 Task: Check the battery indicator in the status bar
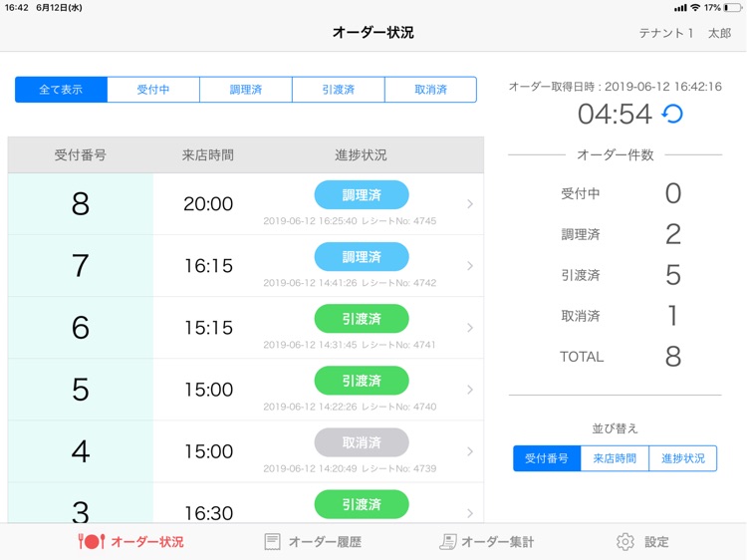click(x=732, y=8)
